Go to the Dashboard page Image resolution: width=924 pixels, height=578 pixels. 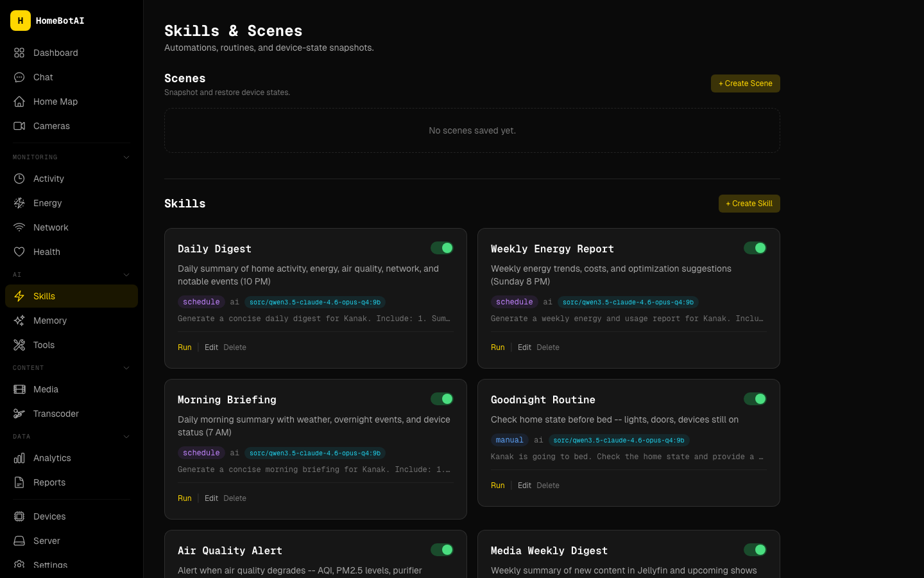[x=55, y=53]
